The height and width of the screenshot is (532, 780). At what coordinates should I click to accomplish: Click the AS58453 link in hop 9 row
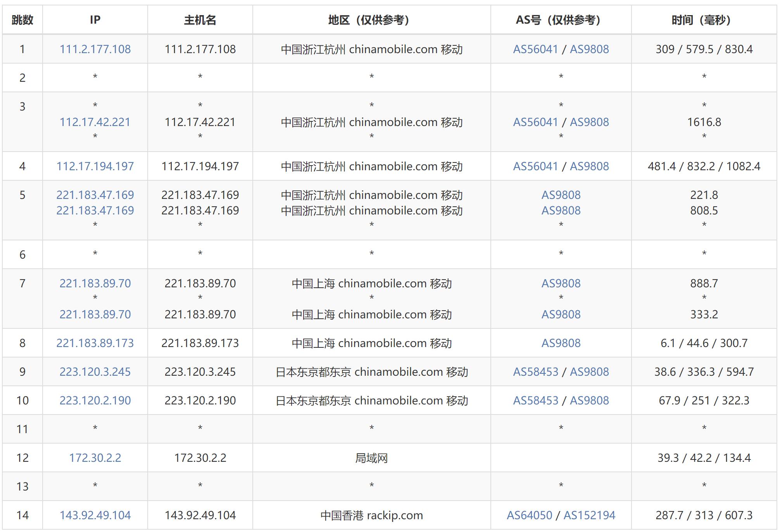pos(536,372)
